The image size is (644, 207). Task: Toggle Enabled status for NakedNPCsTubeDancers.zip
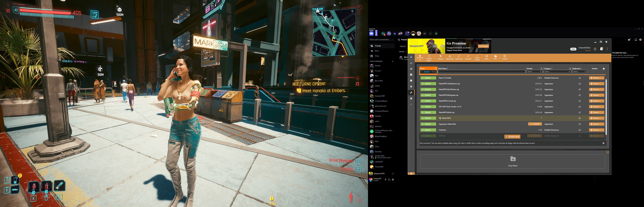click(427, 84)
